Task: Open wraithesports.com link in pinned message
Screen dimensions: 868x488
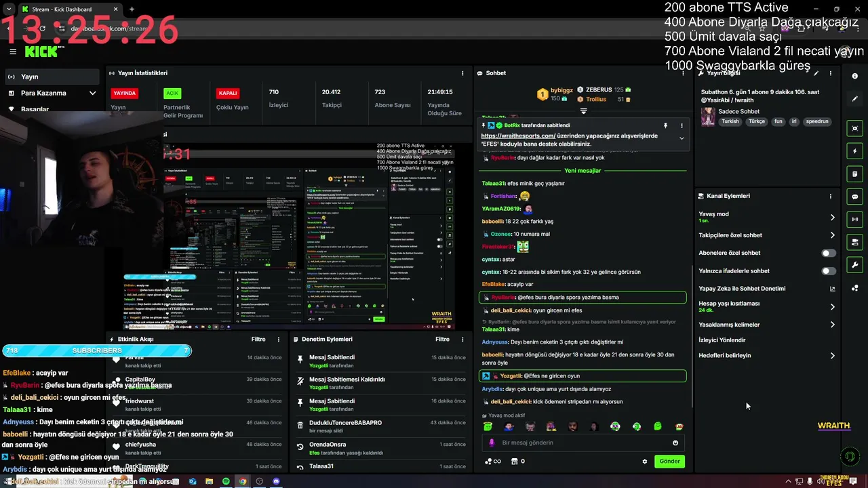Action: tap(518, 136)
